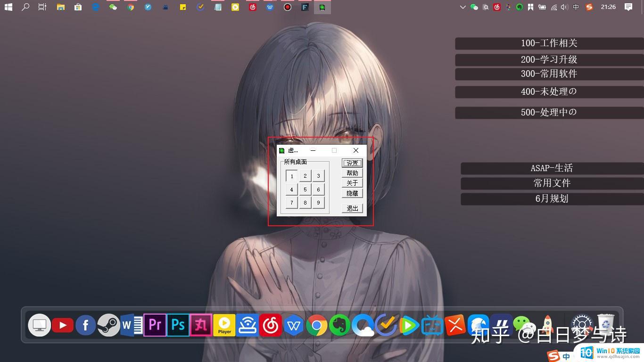This screenshot has height=362, width=644.
Task: Click the 设置 settings button
Action: pyautogui.click(x=352, y=163)
